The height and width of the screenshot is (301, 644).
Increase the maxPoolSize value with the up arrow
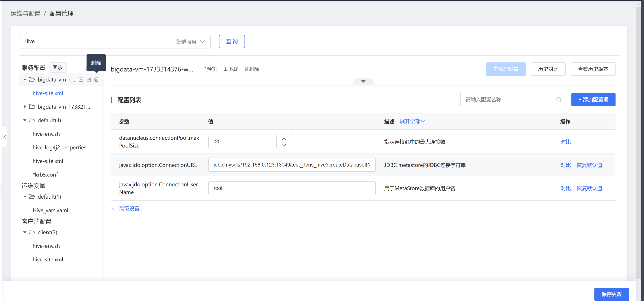pyautogui.click(x=284, y=138)
